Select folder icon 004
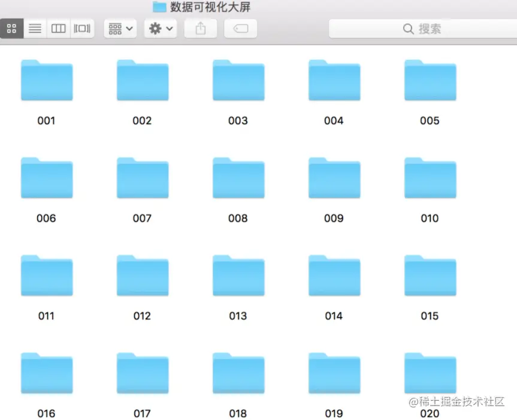The height and width of the screenshot is (420, 517). [x=334, y=80]
